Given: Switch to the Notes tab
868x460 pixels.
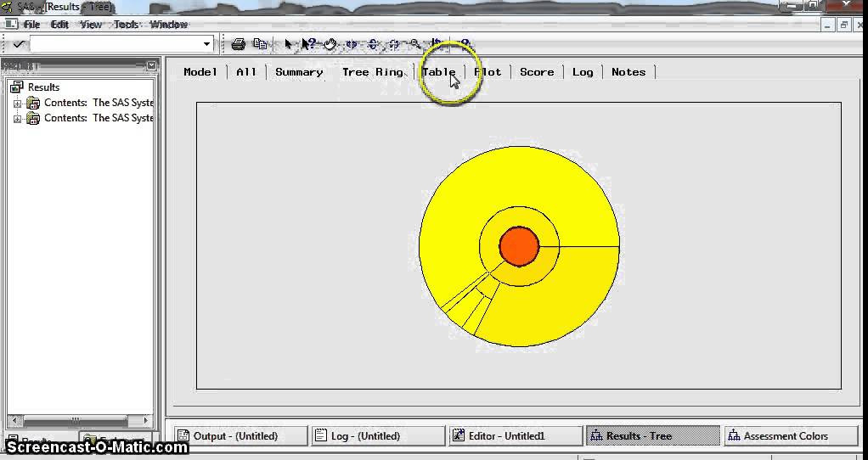Looking at the screenshot, I should (x=628, y=72).
